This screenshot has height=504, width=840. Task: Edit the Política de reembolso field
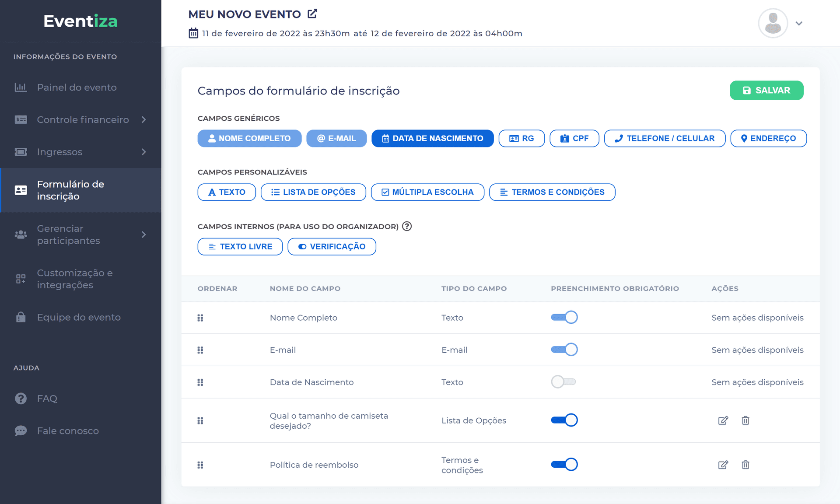coord(723,465)
